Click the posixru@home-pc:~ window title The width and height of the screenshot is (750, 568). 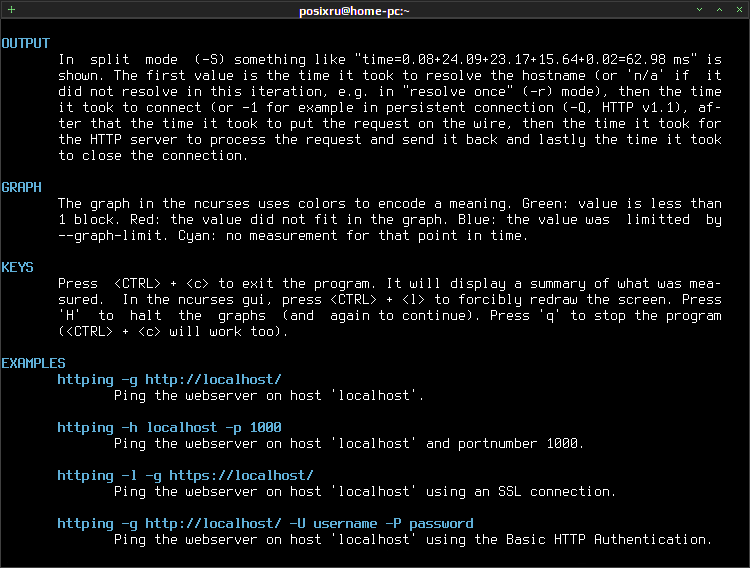pyautogui.click(x=354, y=11)
